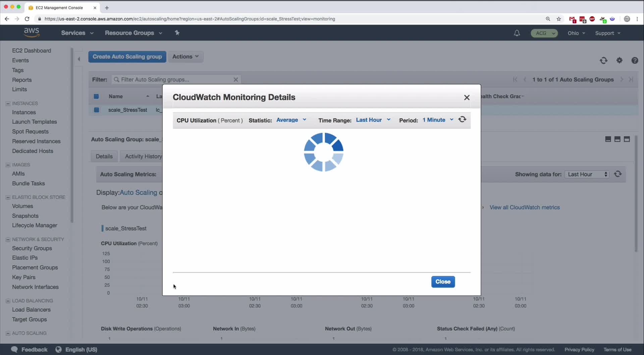This screenshot has width=644, height=355.
Task: Click the AWS logo home icon
Action: click(32, 33)
